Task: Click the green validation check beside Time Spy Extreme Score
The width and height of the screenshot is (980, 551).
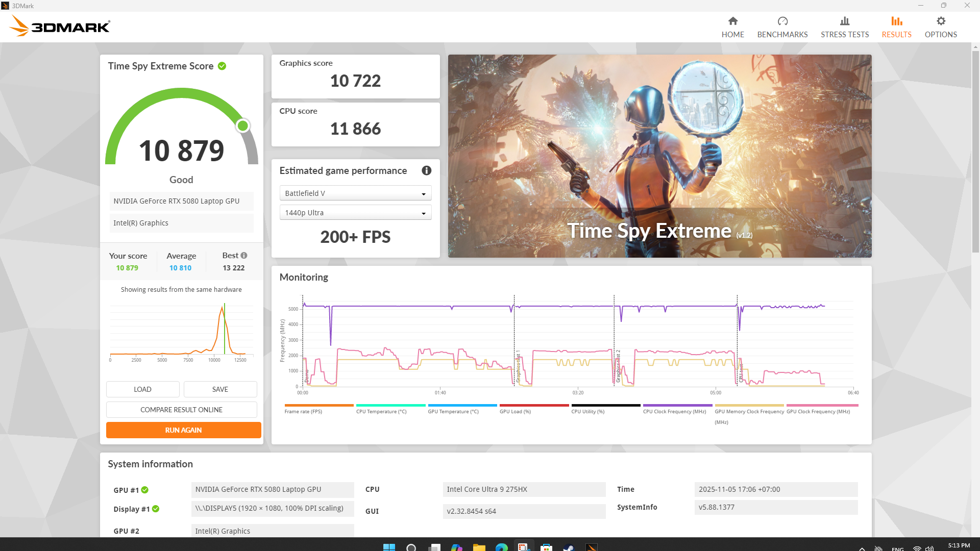Action: (x=222, y=66)
